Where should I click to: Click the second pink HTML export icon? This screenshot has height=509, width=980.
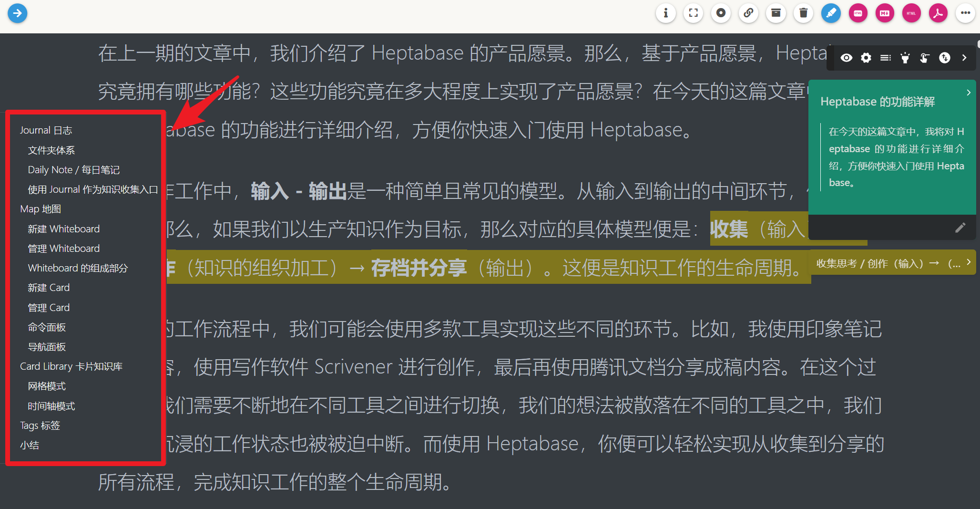coord(911,13)
